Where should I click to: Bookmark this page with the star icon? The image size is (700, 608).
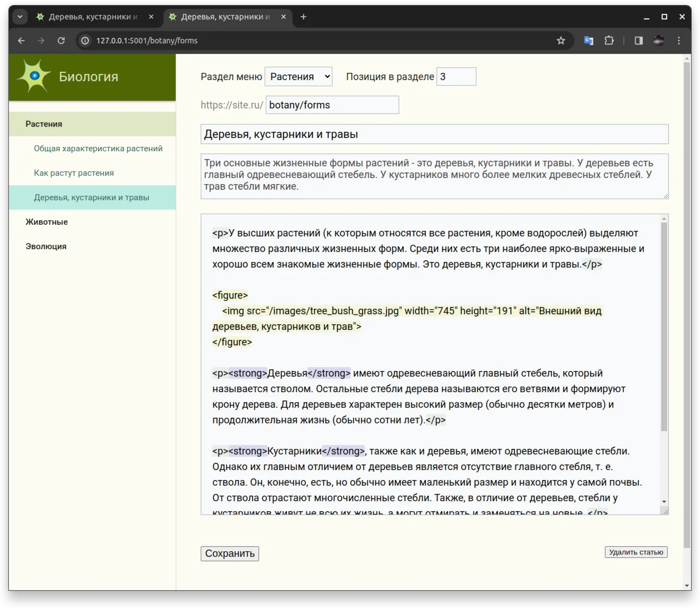560,41
